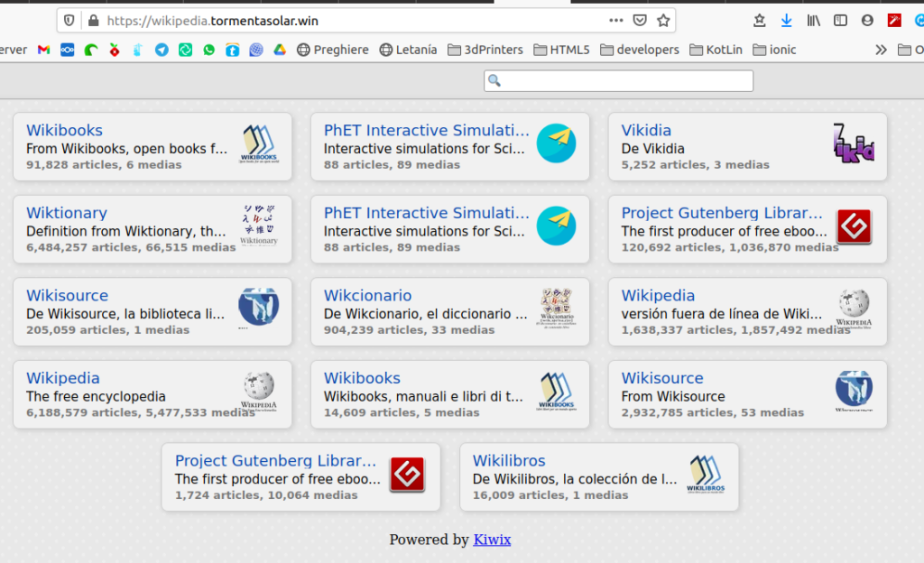924x563 pixels.
Task: Click the Kiwix library search box
Action: [618, 80]
